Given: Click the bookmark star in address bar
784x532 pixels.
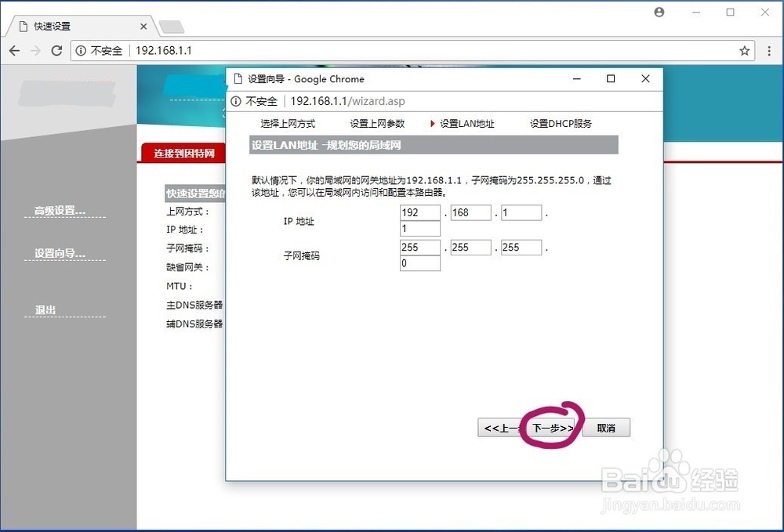Looking at the screenshot, I should tap(744, 50).
